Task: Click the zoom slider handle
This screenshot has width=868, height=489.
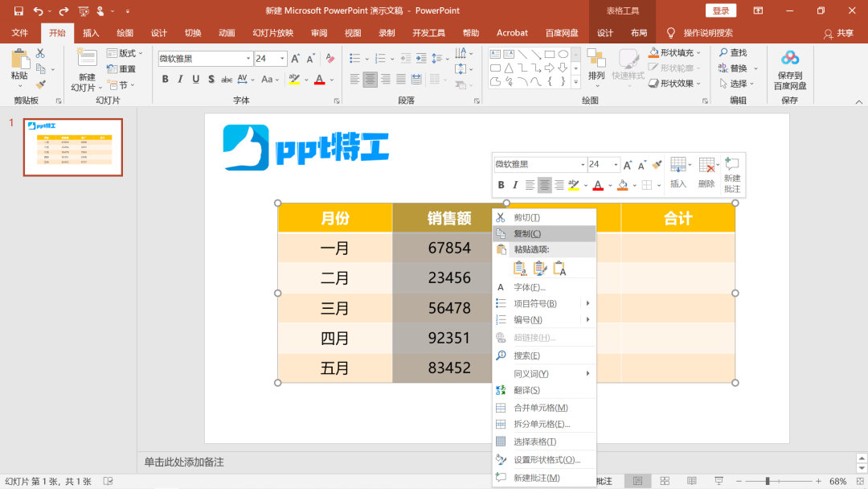Action: tap(768, 481)
